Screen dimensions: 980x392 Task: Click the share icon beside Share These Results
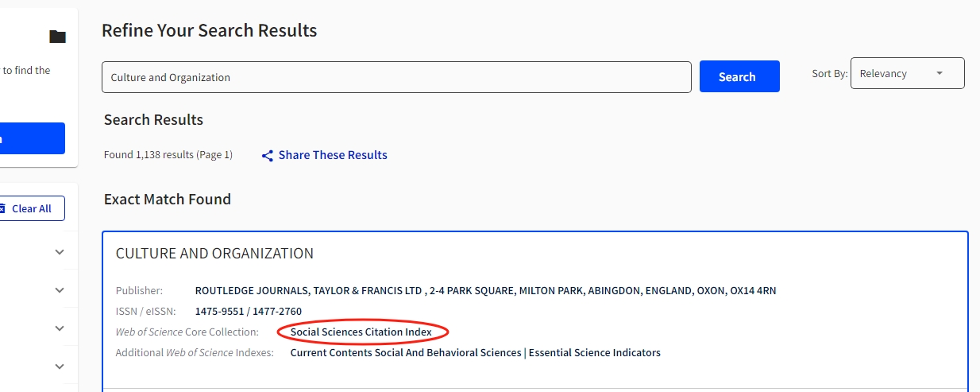[x=268, y=156]
